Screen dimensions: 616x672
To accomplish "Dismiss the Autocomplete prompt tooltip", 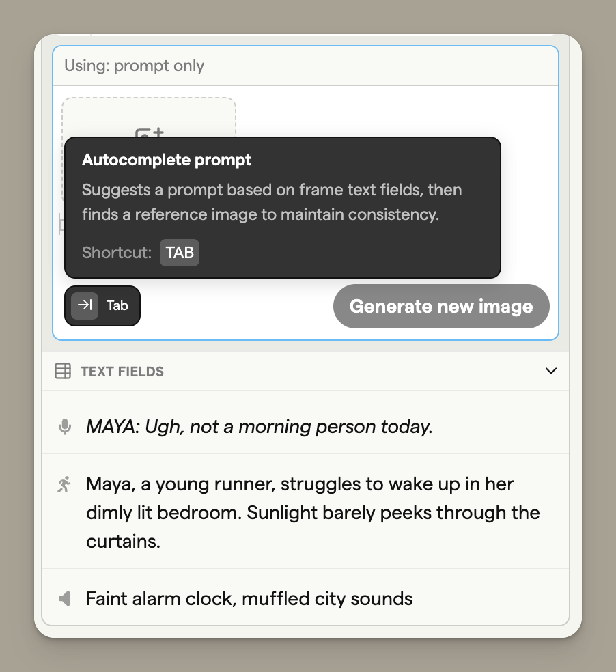I will [x=282, y=207].
